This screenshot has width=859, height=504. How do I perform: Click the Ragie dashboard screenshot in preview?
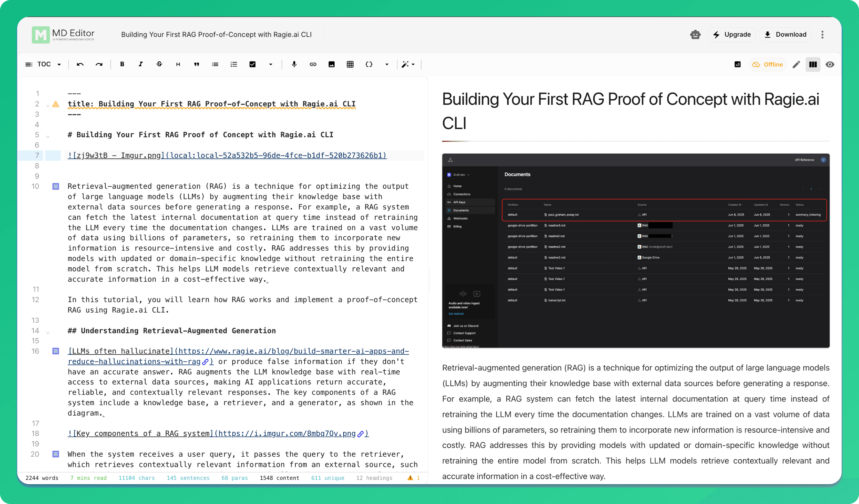636,250
